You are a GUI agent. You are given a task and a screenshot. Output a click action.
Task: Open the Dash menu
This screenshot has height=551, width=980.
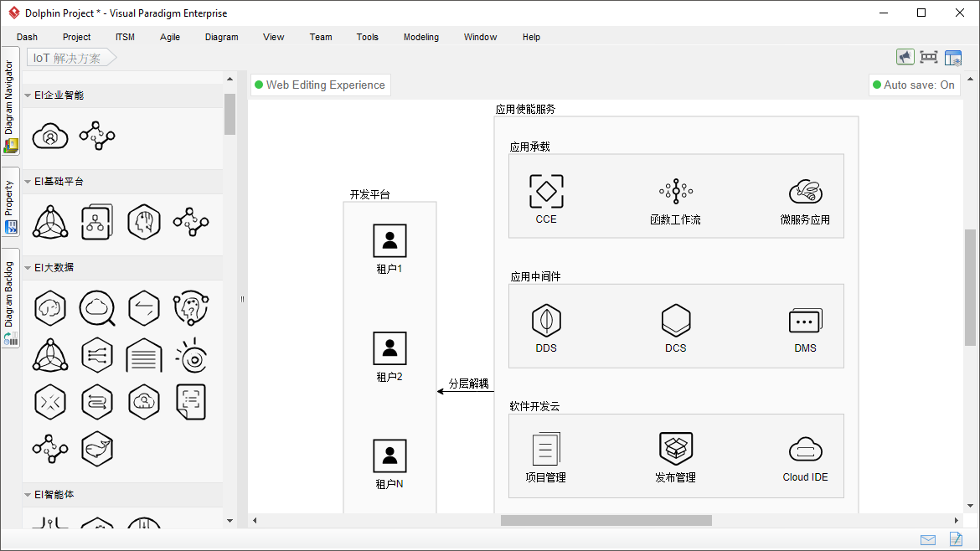point(27,37)
